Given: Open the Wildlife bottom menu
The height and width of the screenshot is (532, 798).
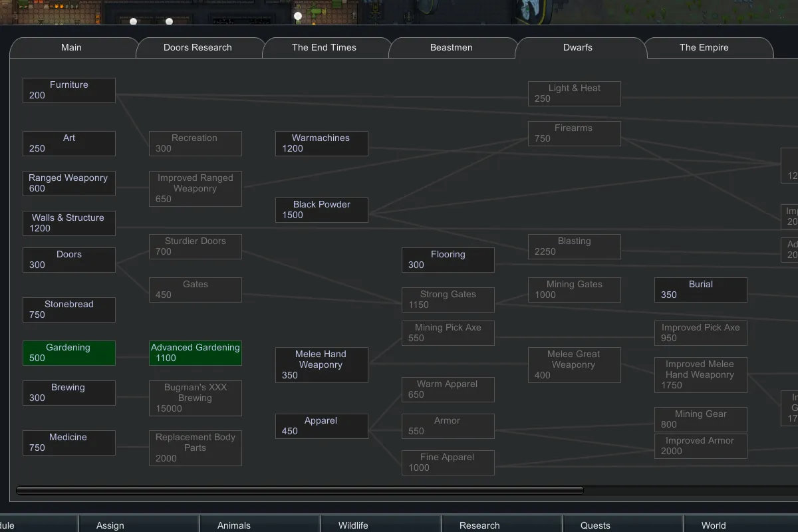Looking at the screenshot, I should coord(353,525).
